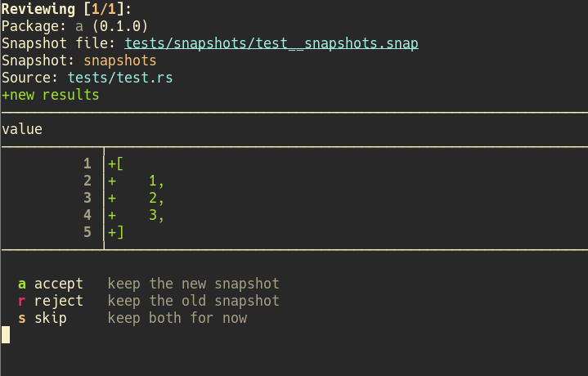Click the '+new results' label

coord(50,95)
